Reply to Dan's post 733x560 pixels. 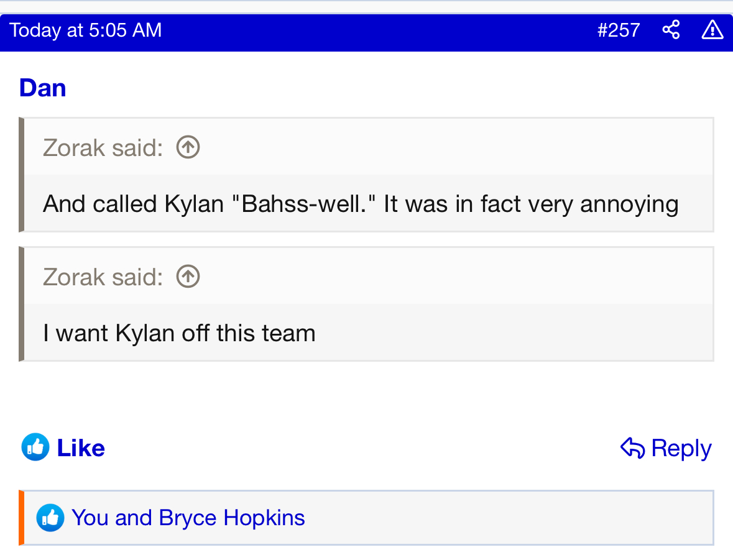[x=666, y=448]
